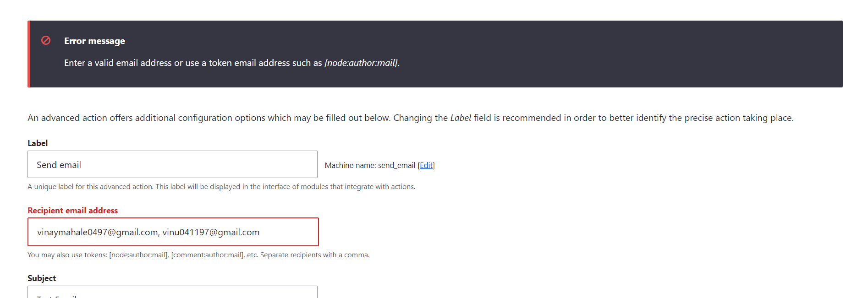Click the italic [node:author:mail] token in error banner
Viewport: 868px width, 298px height.
[361, 63]
